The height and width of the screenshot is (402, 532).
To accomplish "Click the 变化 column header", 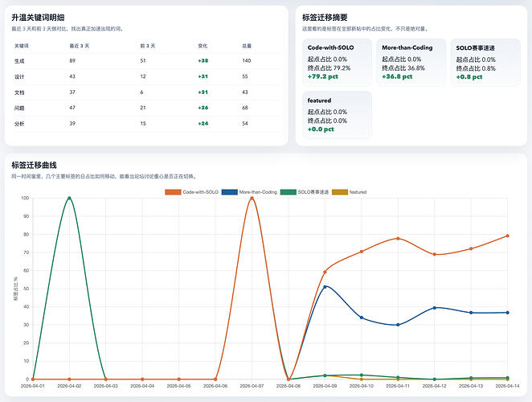I will click(203, 46).
